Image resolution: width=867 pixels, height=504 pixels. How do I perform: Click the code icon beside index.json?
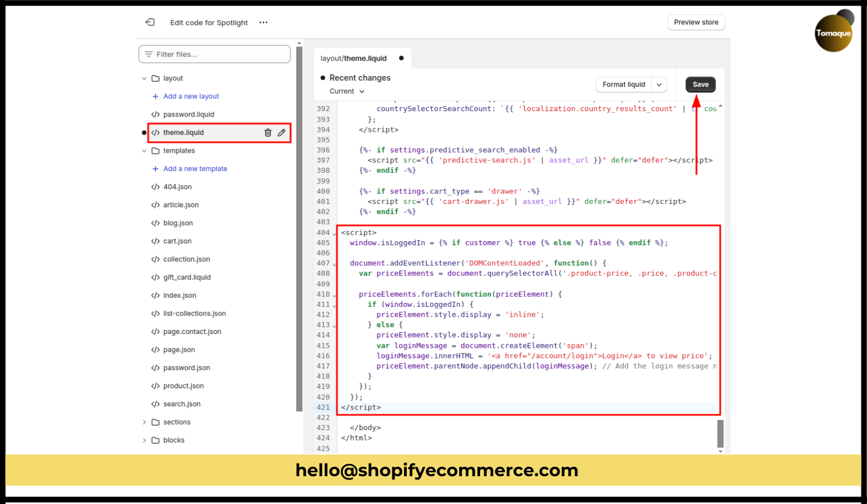point(156,296)
